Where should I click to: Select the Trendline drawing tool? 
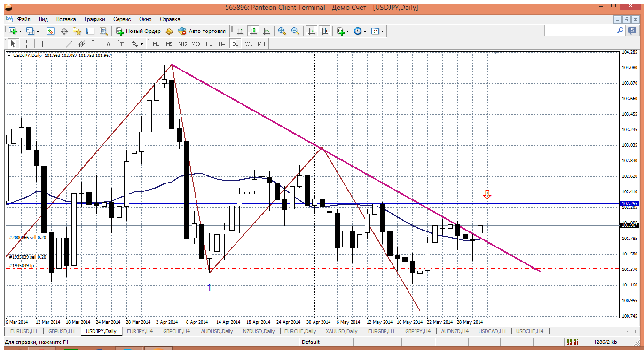[x=69, y=44]
